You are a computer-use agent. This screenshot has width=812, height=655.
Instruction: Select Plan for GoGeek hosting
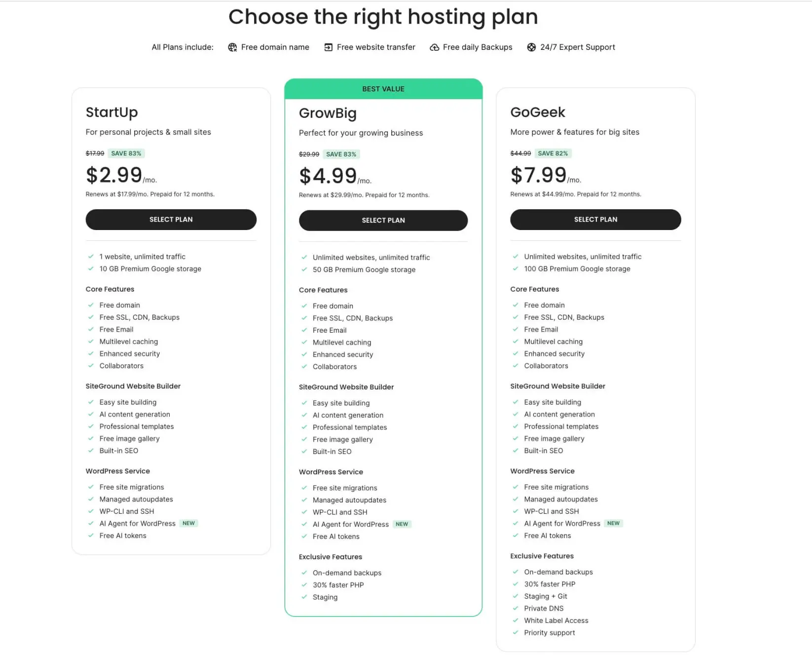(595, 219)
